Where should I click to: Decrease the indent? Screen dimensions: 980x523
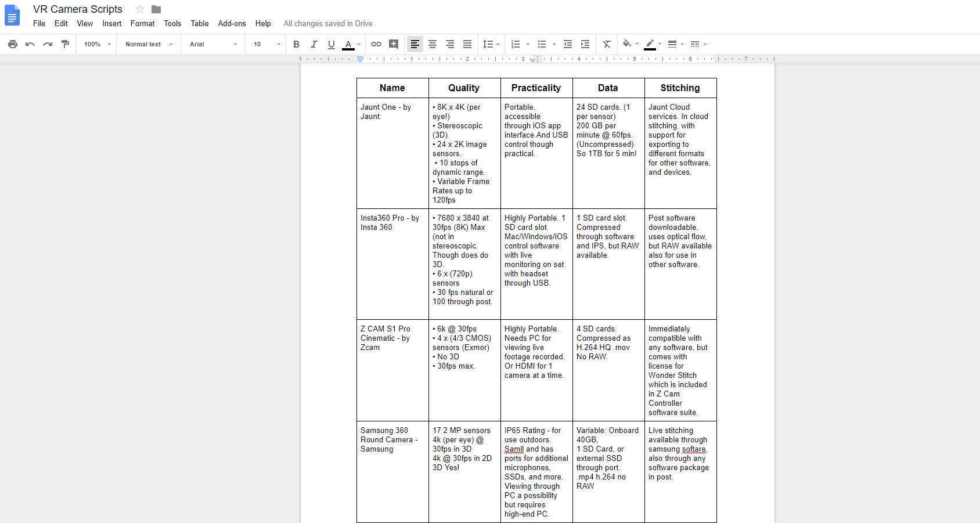[x=568, y=44]
